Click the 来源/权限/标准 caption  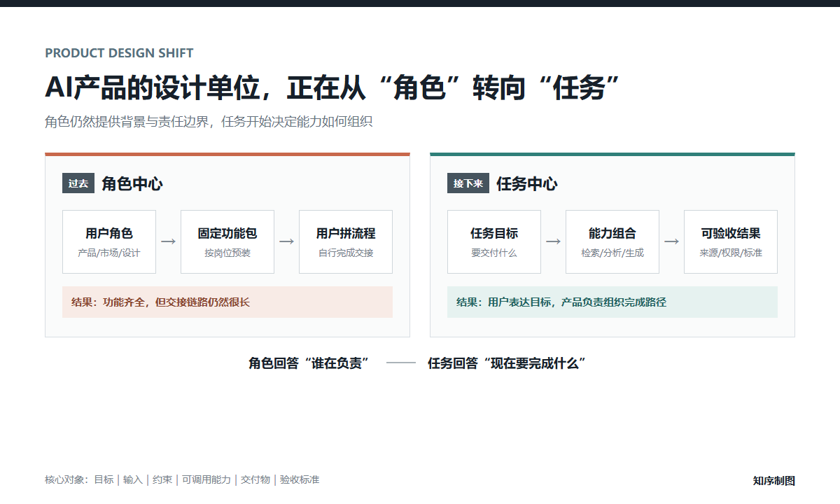coord(731,253)
